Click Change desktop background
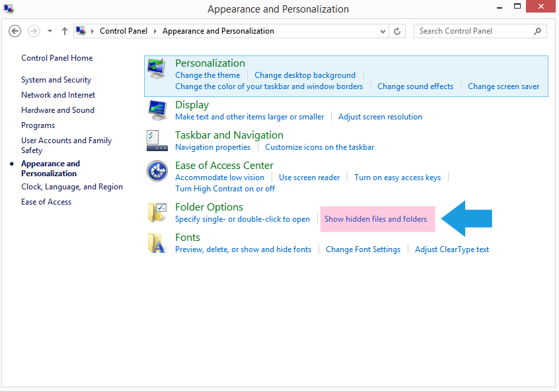 pos(305,75)
